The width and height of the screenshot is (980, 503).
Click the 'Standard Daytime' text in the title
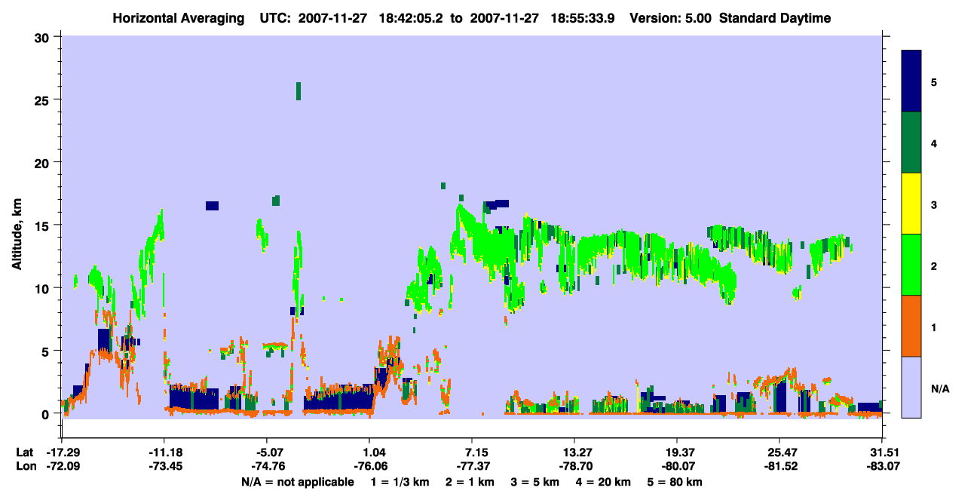775,18
